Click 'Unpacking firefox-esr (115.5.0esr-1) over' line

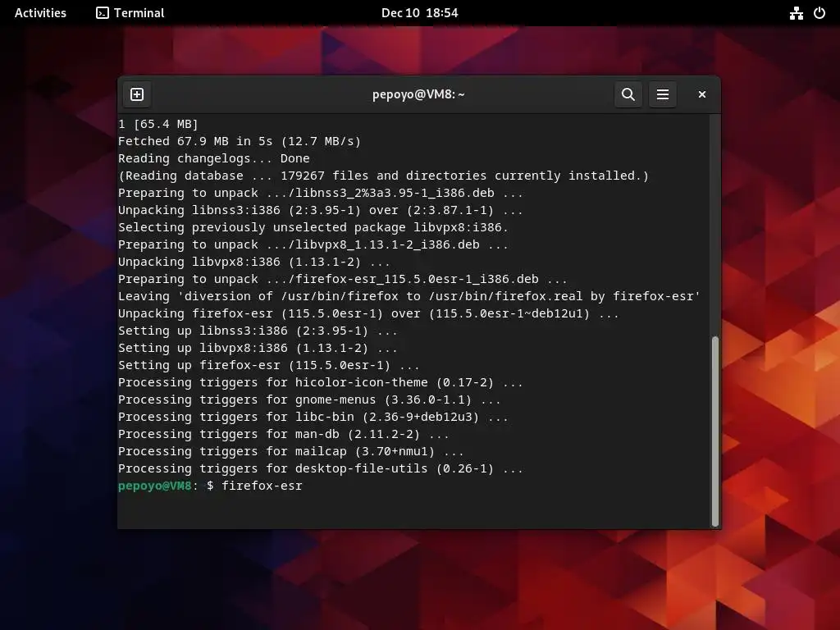click(x=368, y=314)
